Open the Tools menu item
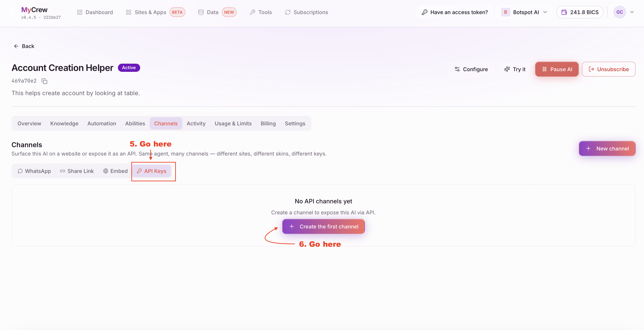 click(x=261, y=12)
